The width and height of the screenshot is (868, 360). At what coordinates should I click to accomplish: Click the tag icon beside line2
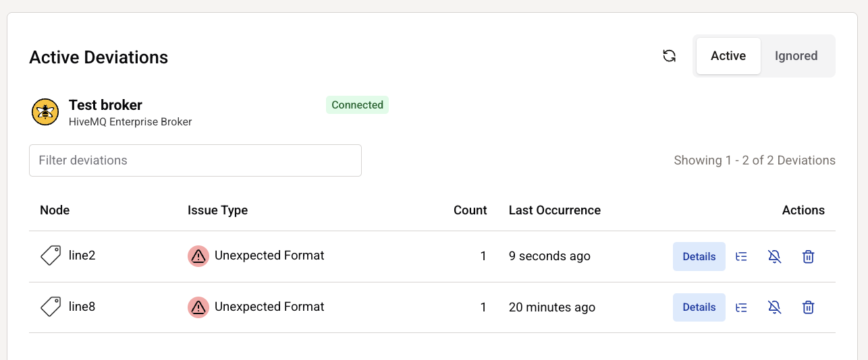51,256
